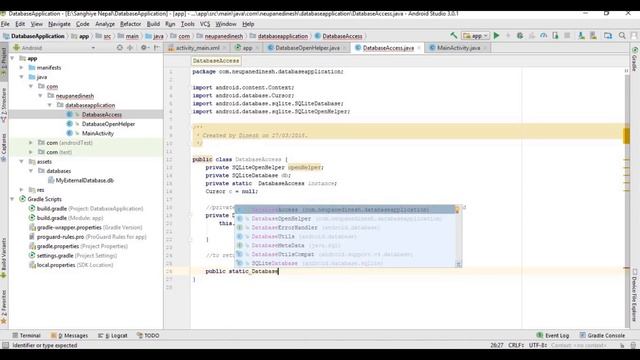
Task: Click the Stop square icon in toolbar
Action: click(567, 36)
